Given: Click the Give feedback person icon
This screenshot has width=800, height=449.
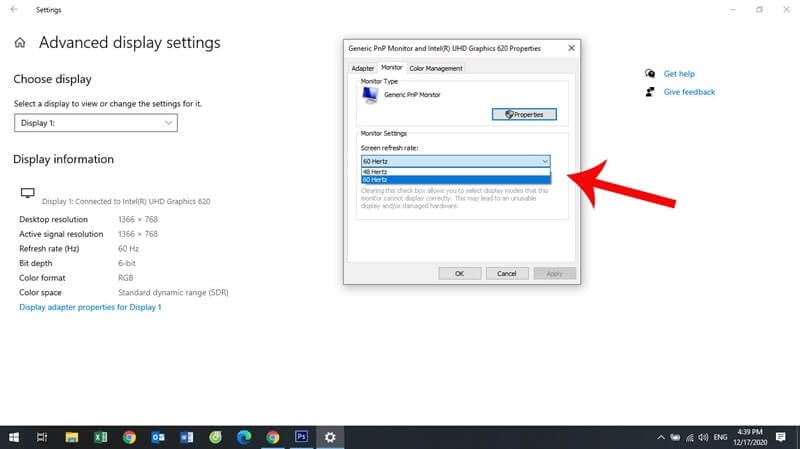Looking at the screenshot, I should (x=650, y=92).
